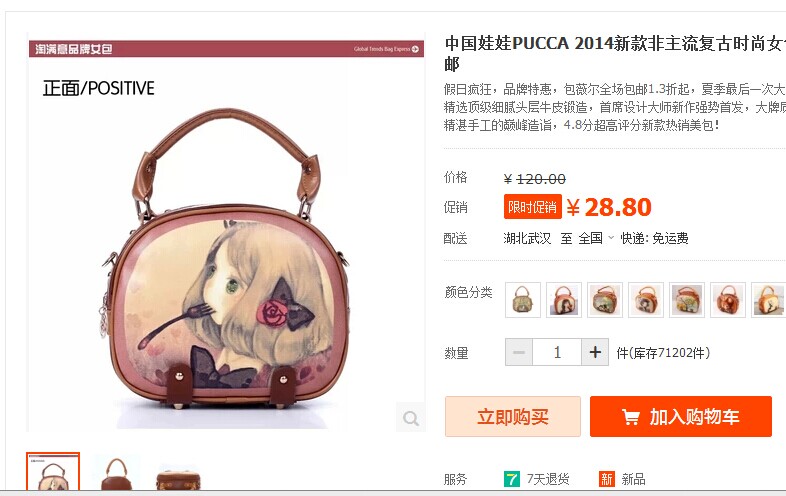
Task: Show the second brown bag thumbnail
Action: coord(116,472)
